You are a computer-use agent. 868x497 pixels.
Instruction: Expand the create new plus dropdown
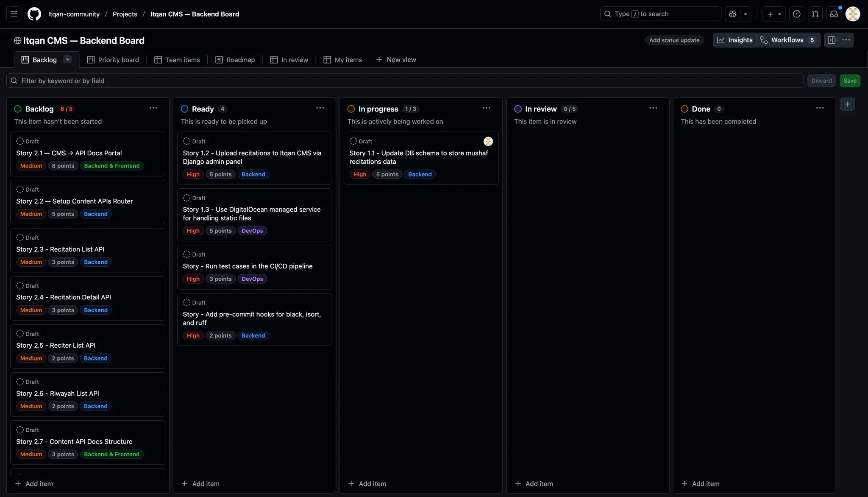tap(774, 14)
